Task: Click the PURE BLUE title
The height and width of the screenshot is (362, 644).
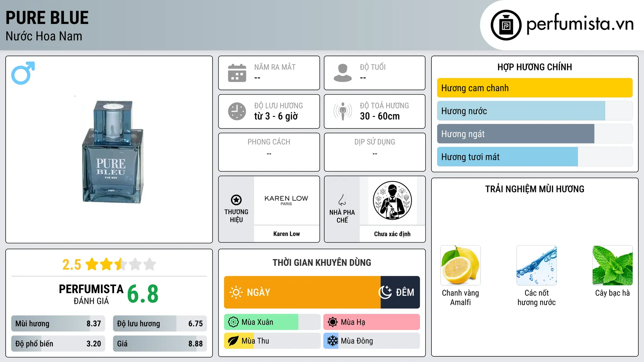Action: click(x=47, y=18)
